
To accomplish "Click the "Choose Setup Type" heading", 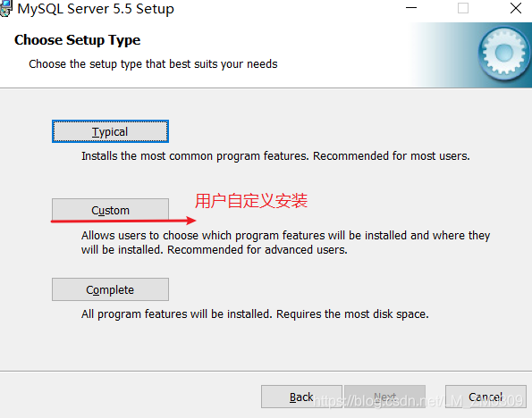I will (x=78, y=40).
